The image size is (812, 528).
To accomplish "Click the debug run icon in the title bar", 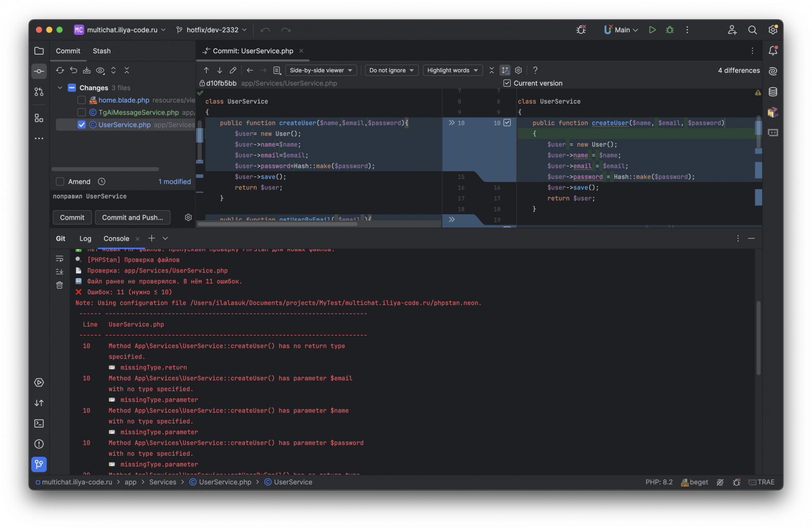I will click(669, 30).
